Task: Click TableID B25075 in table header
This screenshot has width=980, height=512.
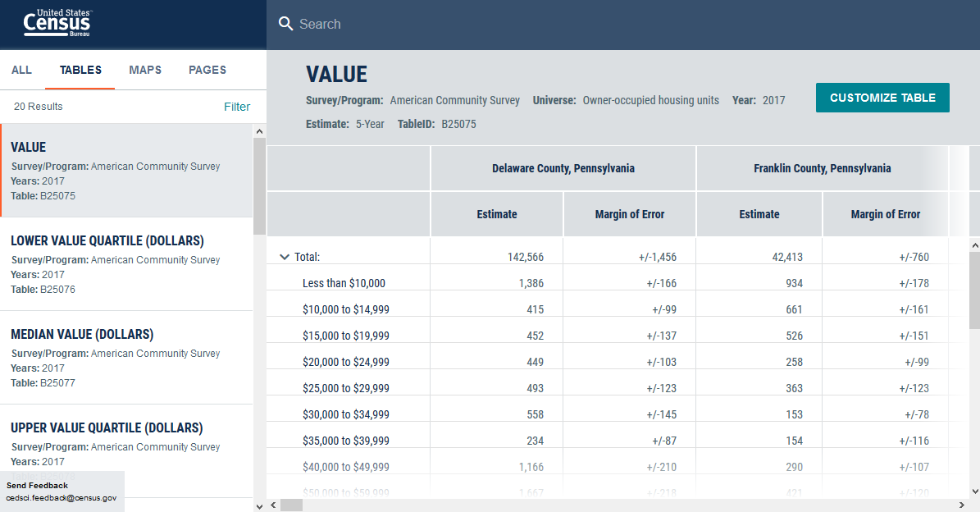Action: (437, 124)
